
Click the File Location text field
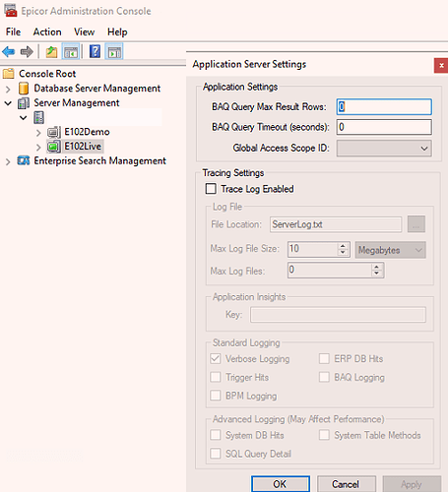click(x=336, y=224)
